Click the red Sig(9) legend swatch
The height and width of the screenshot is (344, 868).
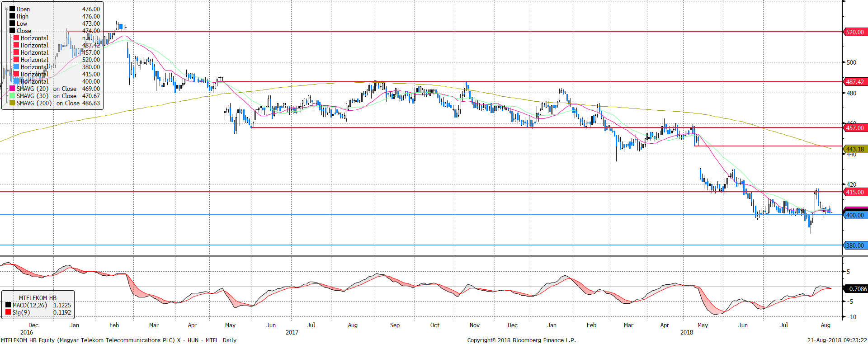[8, 312]
